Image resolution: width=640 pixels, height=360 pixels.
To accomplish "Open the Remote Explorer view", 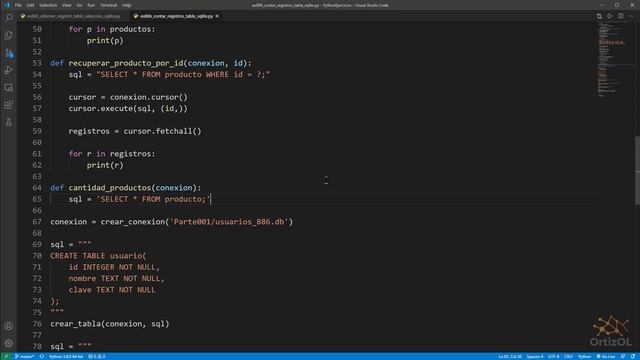I will coord(9,87).
